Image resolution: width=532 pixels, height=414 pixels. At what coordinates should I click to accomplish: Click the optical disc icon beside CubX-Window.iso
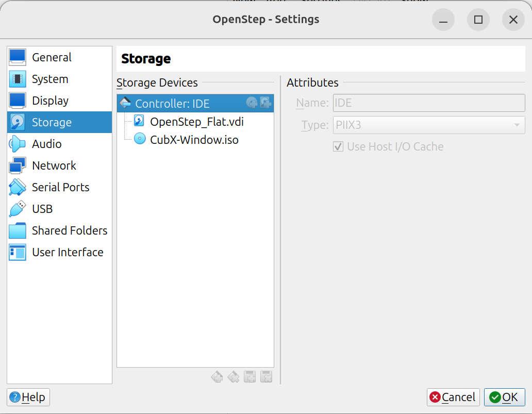click(139, 139)
